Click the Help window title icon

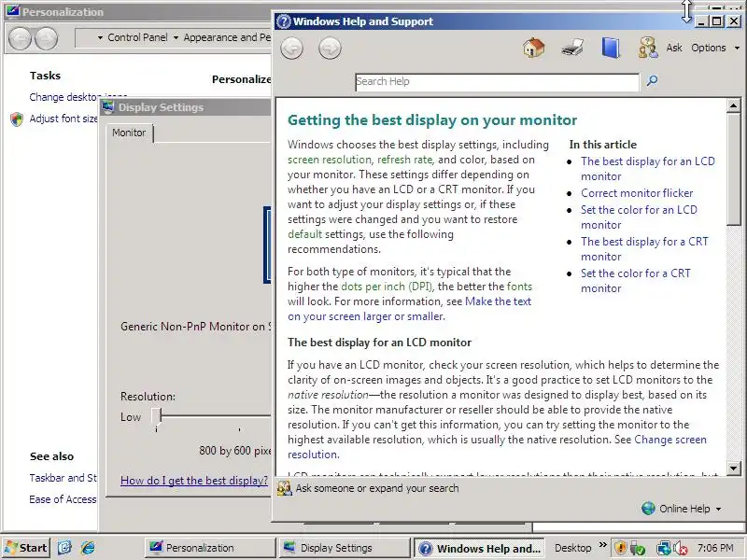click(x=284, y=21)
